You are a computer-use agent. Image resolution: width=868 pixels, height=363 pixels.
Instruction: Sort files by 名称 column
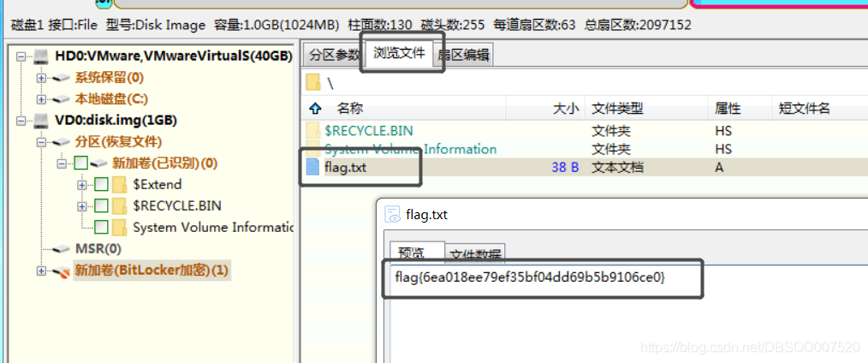350,109
